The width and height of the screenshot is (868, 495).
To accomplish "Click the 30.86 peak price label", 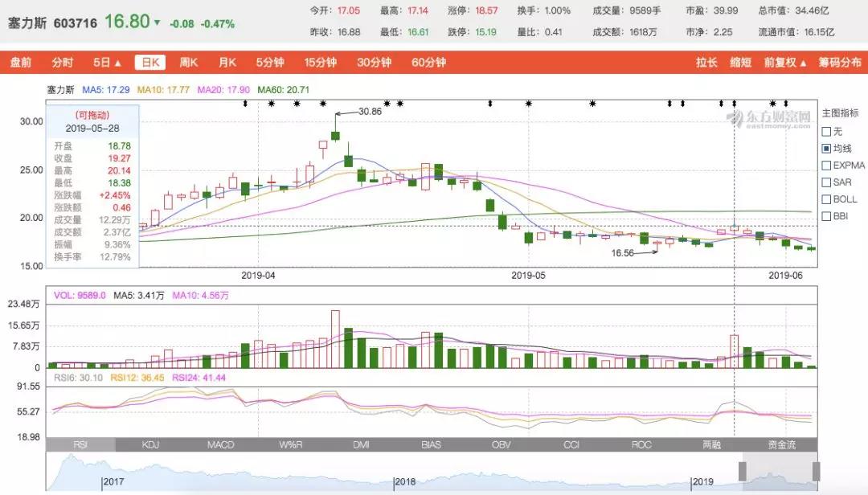I will pyautogui.click(x=370, y=111).
